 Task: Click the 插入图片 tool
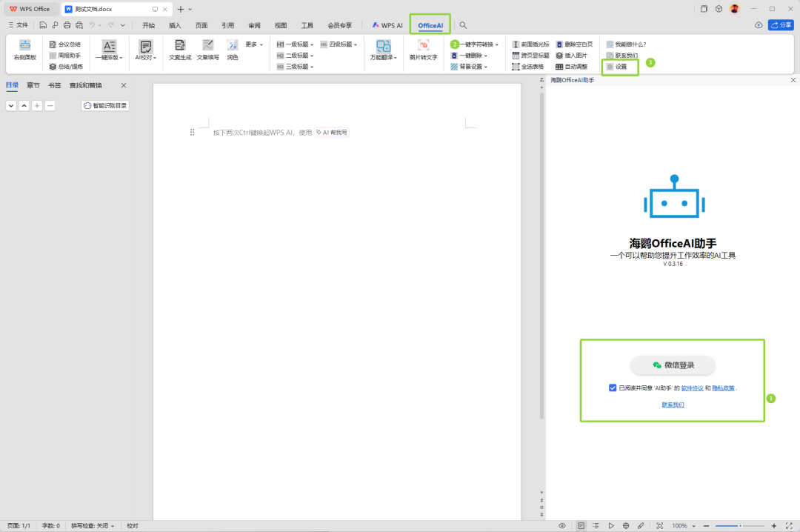[571, 56]
